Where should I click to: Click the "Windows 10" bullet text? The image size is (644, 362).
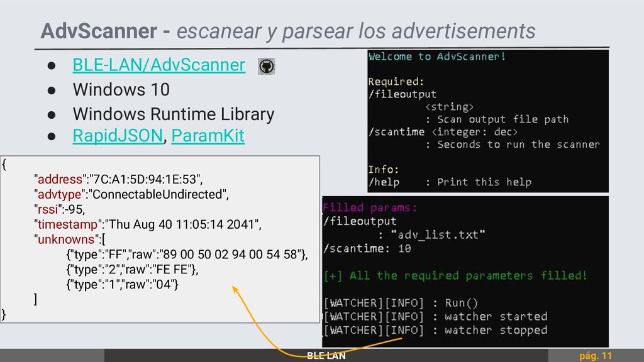pyautogui.click(x=121, y=89)
